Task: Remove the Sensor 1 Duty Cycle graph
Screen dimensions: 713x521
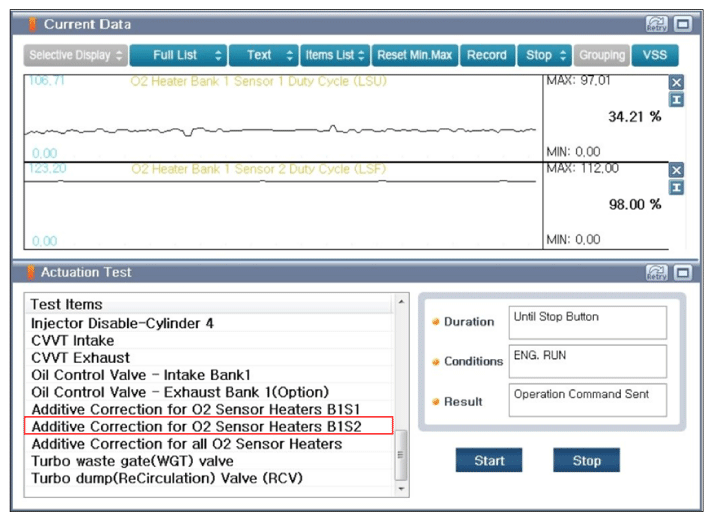Action: click(677, 83)
